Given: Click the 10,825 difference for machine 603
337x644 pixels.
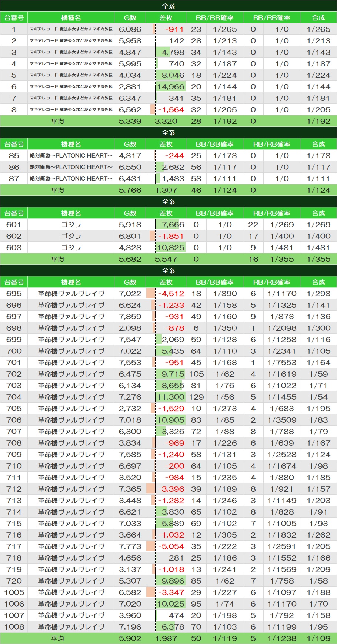Looking at the screenshot, I should 170,248.
